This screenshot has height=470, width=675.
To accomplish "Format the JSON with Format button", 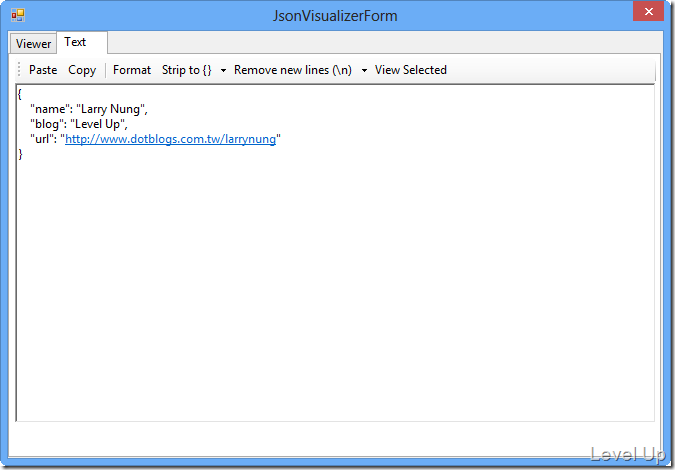I will (132, 70).
